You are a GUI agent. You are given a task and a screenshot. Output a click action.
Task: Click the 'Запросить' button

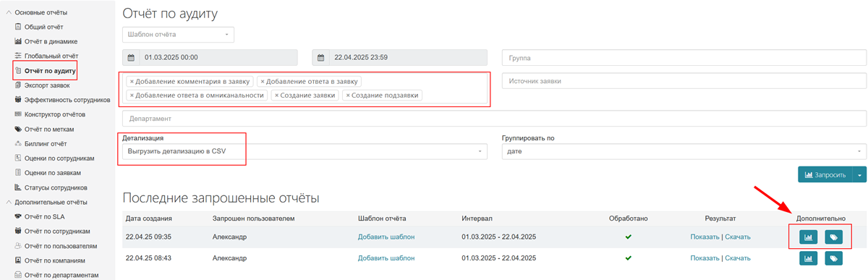tap(825, 174)
